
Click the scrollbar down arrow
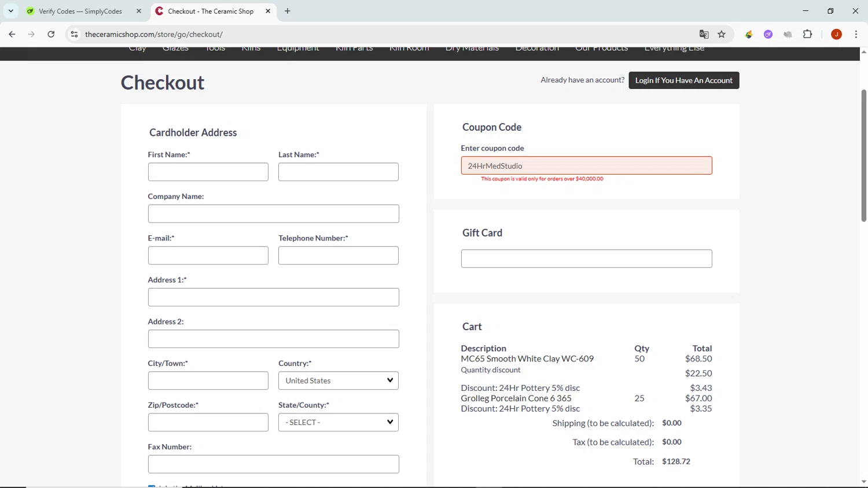coord(863,482)
